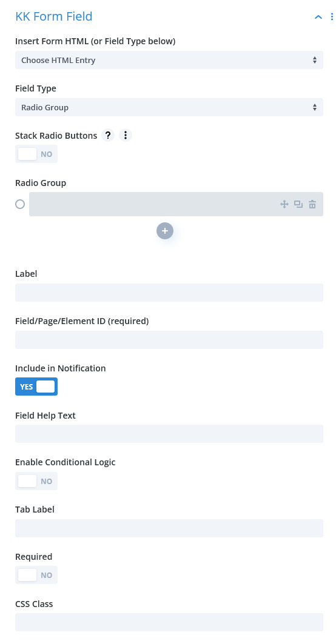This screenshot has width=336, height=644.
Task: Click the CSS Class input field
Action: (x=169, y=622)
